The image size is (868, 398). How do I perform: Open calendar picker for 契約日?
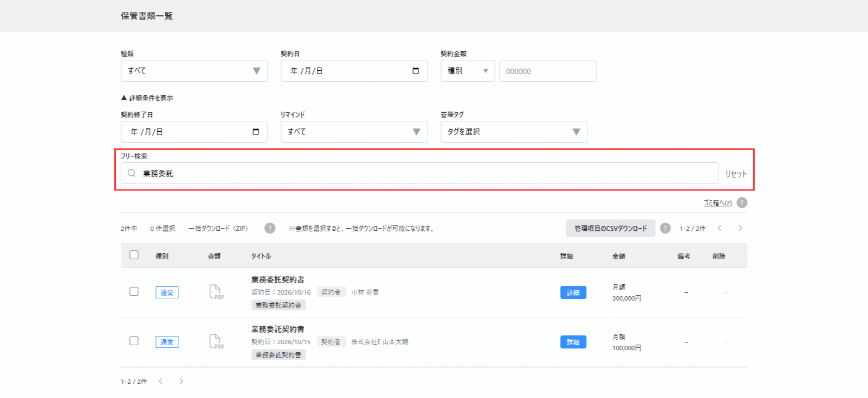coord(416,71)
